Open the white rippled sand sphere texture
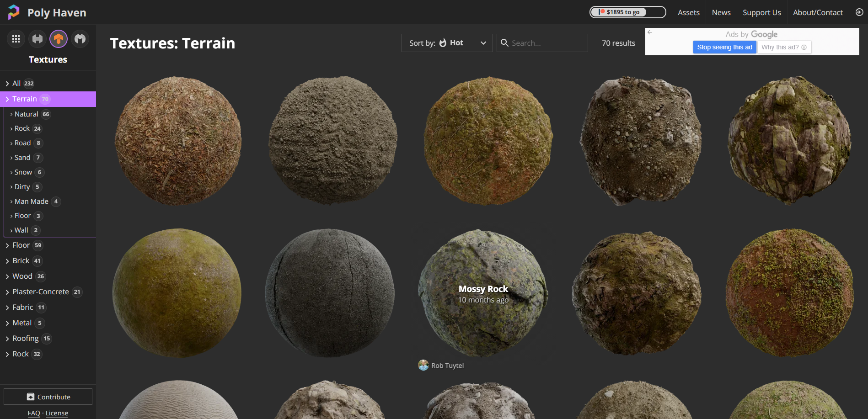The width and height of the screenshot is (868, 419). pos(178,399)
